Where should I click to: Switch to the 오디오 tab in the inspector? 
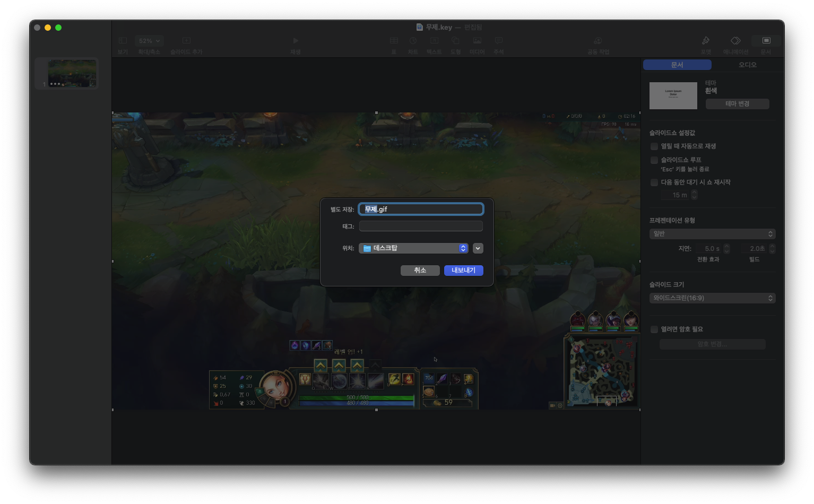747,65
